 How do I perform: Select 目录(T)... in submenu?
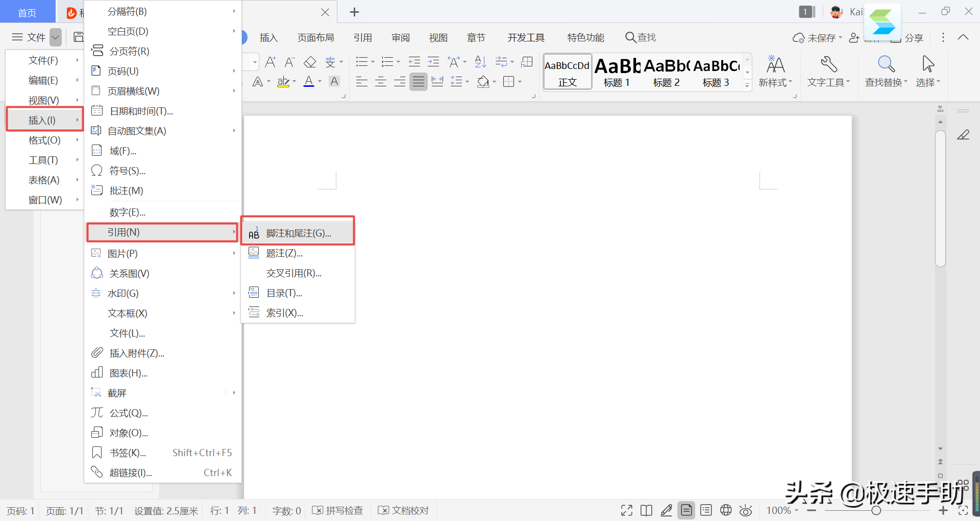(x=298, y=293)
